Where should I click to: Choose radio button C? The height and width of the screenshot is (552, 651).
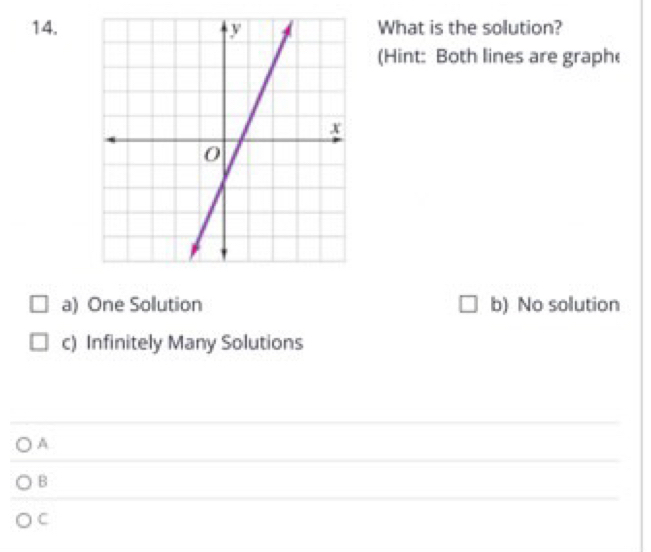click(22, 519)
